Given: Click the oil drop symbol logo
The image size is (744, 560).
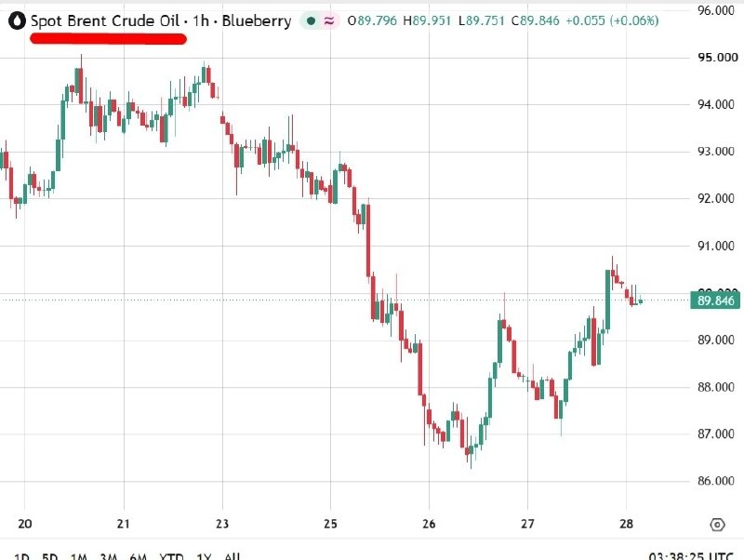Looking at the screenshot, I should pos(17,20).
